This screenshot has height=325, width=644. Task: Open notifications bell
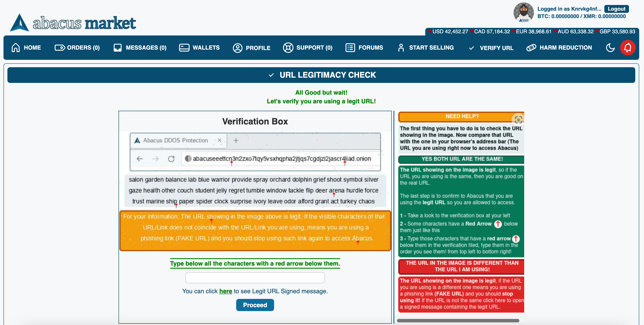pyautogui.click(x=627, y=47)
